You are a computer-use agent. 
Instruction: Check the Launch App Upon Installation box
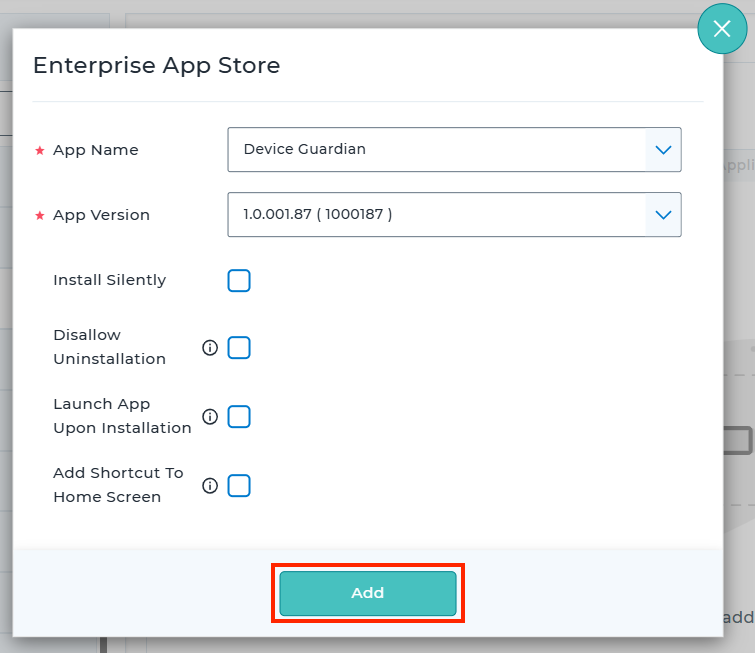239,417
